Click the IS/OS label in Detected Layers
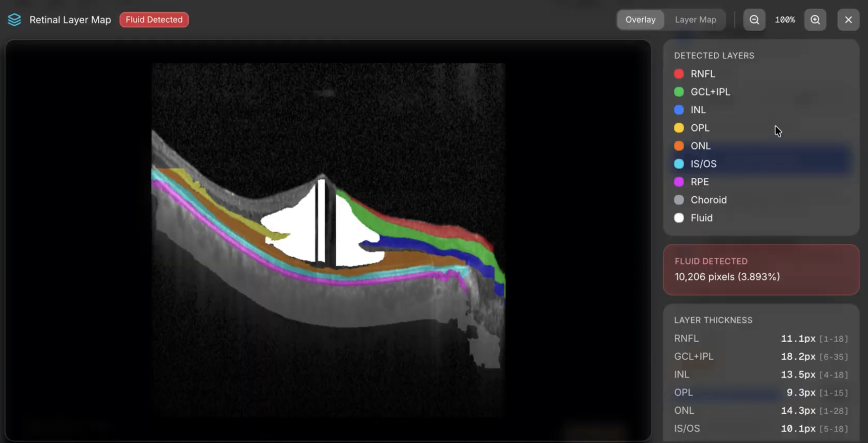868x443 pixels. coord(703,164)
